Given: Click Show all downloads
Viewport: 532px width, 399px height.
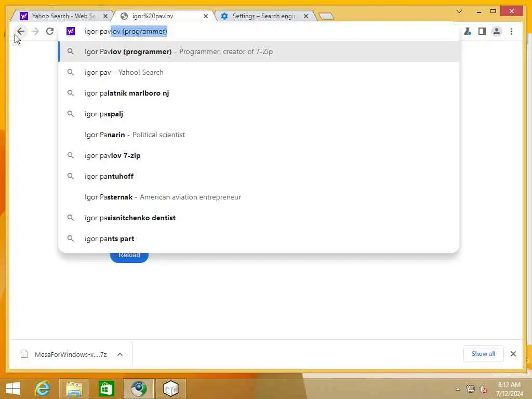Looking at the screenshot, I should pyautogui.click(x=484, y=354).
